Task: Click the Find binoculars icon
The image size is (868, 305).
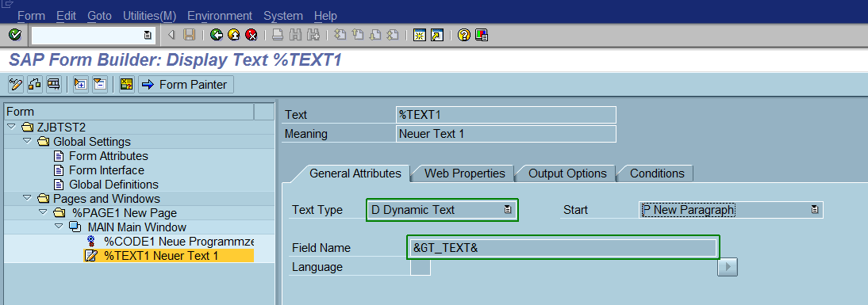Action: 295,36
